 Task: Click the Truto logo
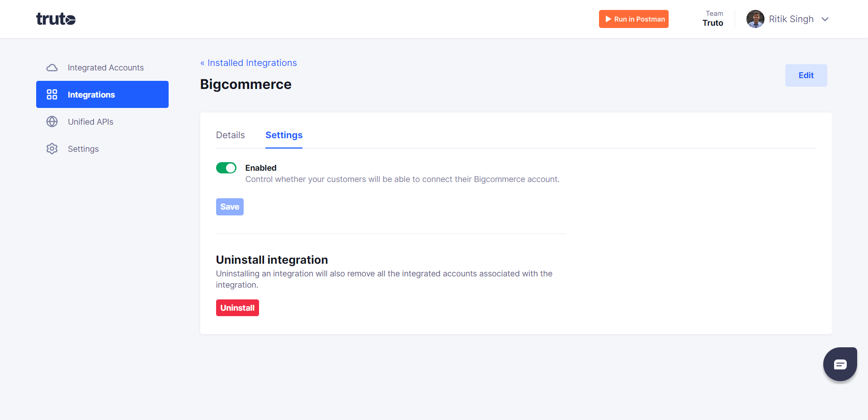(x=56, y=19)
